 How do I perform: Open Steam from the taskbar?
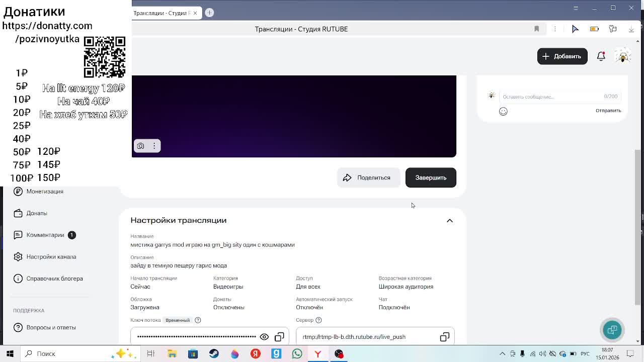(214, 353)
